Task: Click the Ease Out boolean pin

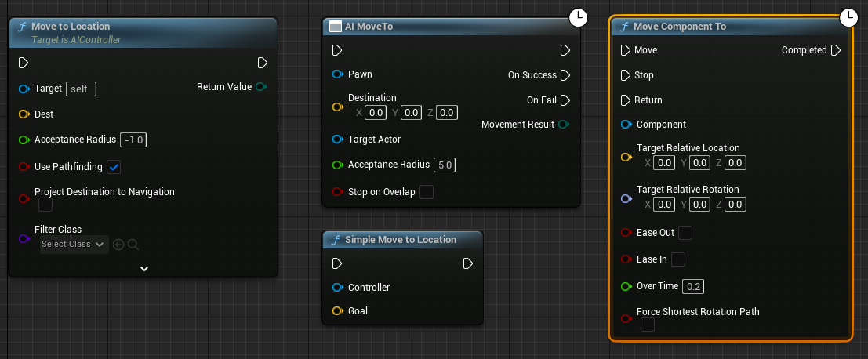Action: tap(626, 233)
